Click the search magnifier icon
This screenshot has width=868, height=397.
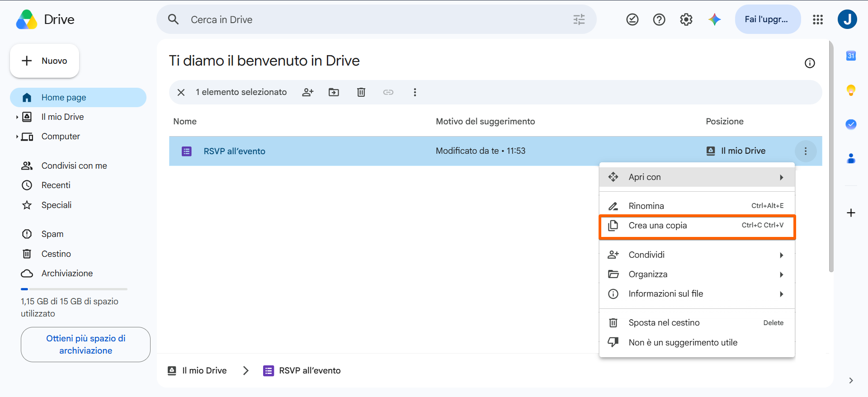(173, 19)
